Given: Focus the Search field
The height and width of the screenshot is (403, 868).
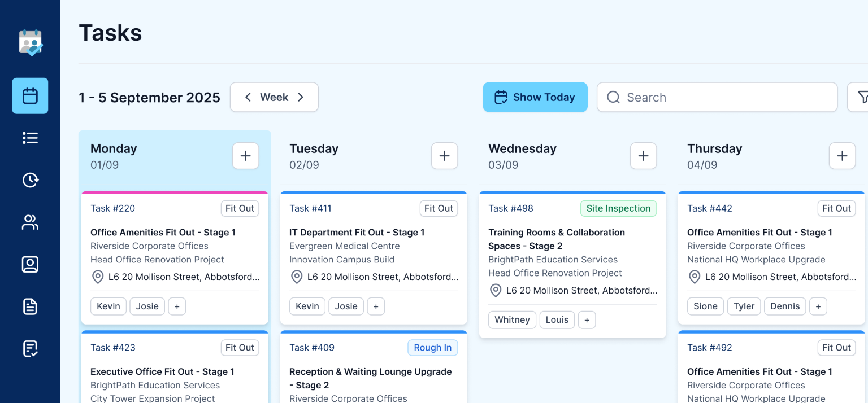Looking at the screenshot, I should (717, 97).
